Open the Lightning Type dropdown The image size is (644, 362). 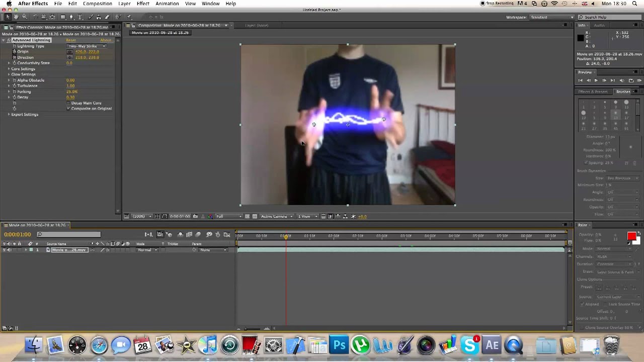click(87, 46)
